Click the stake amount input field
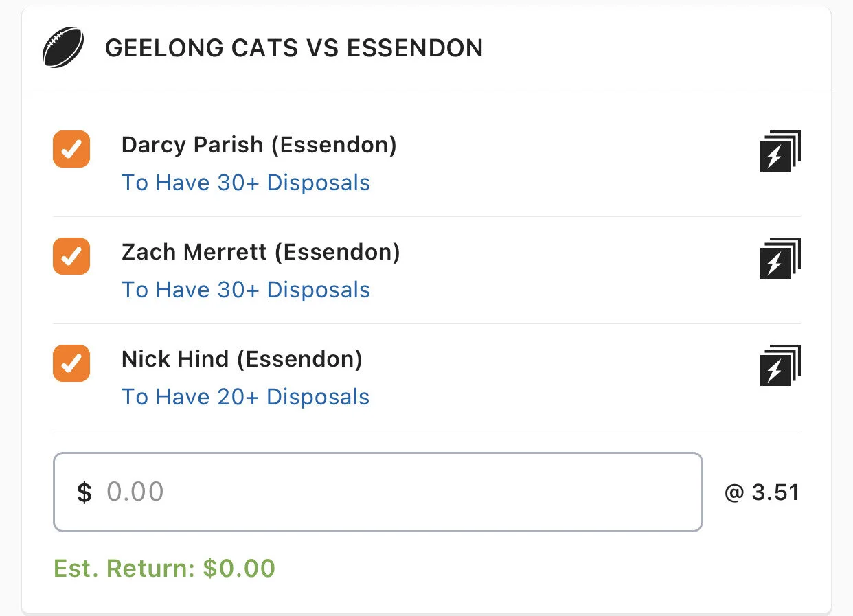Image resolution: width=853 pixels, height=616 pixels. pos(398,492)
